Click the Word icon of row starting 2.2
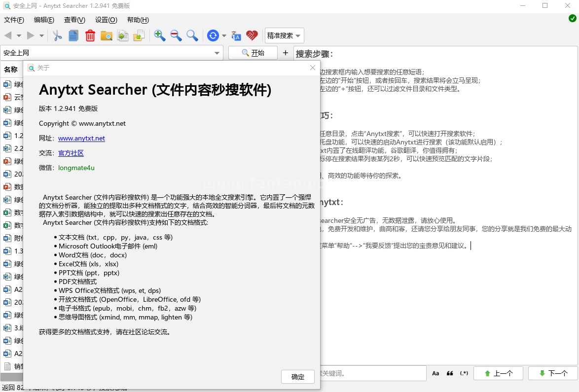Image resolution: width=579 pixels, height=392 pixels. (x=7, y=149)
